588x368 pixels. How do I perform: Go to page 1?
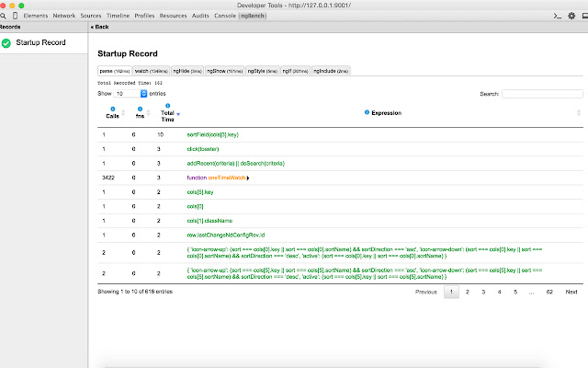451,292
